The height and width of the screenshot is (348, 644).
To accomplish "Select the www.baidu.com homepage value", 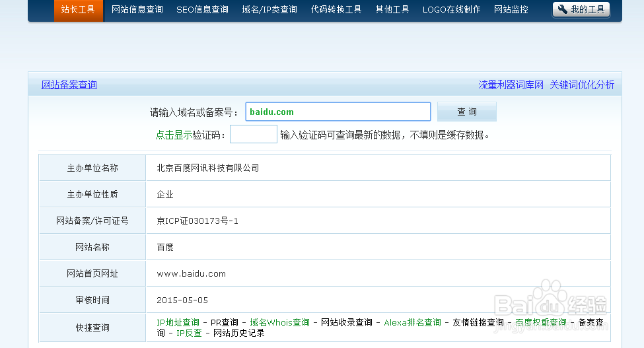I will tap(191, 274).
